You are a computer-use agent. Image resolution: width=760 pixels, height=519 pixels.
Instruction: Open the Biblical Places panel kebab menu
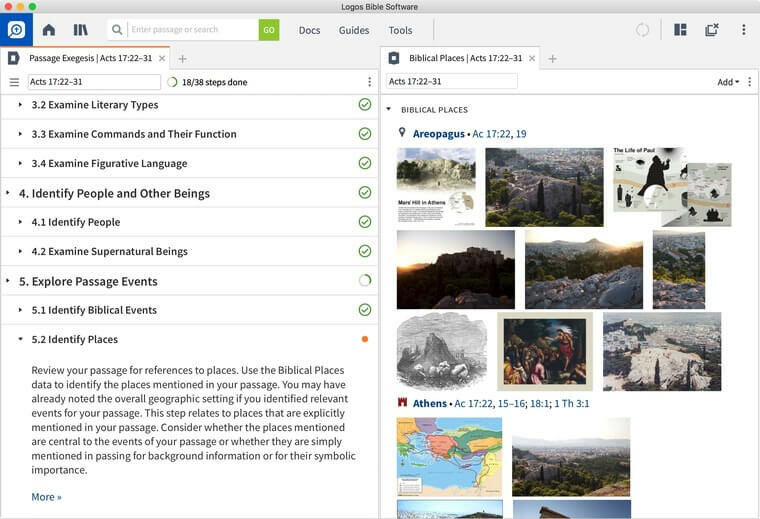pos(749,81)
